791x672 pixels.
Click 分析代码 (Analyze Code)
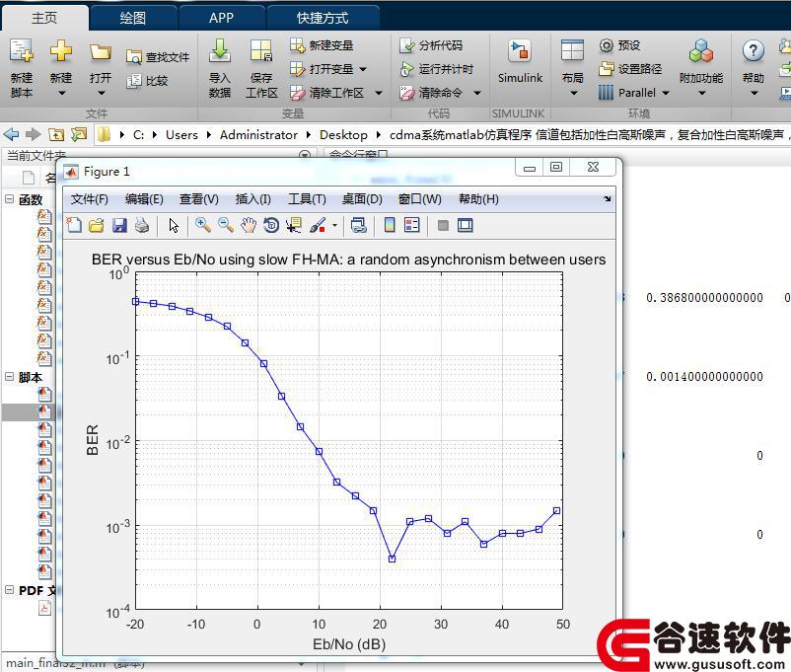click(x=431, y=45)
